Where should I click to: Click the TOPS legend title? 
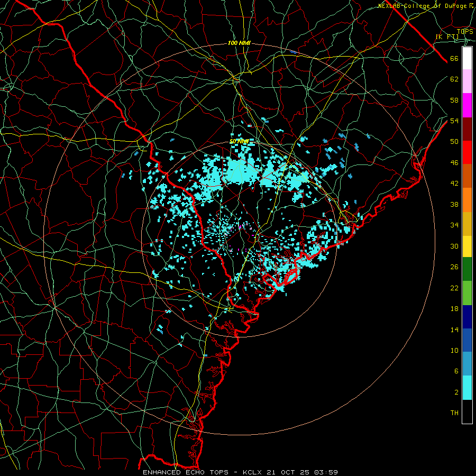(465, 31)
